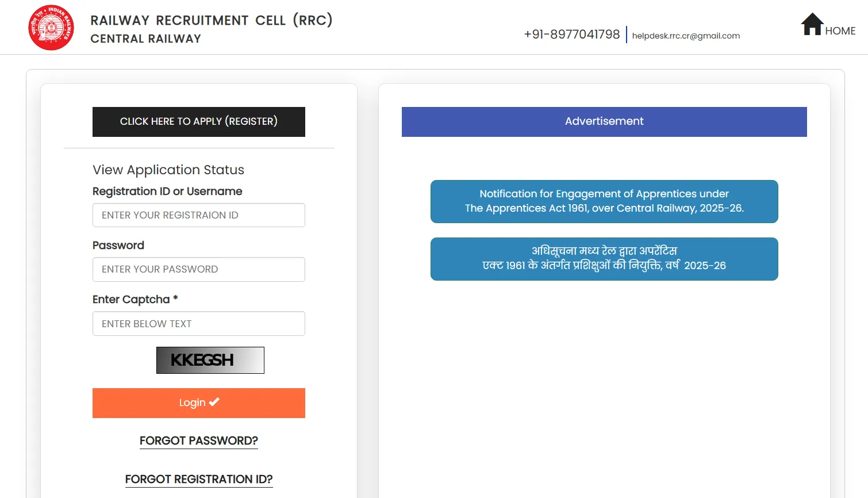Viewport: 868px width, 498px height.
Task: Click the Password field label
Action: click(x=118, y=245)
